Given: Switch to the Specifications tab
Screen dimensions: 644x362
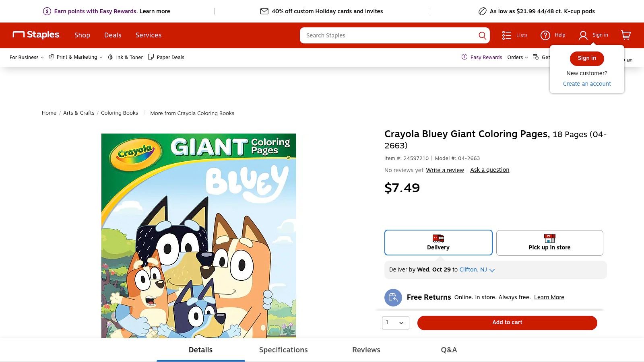Looking at the screenshot, I should pyautogui.click(x=283, y=350).
